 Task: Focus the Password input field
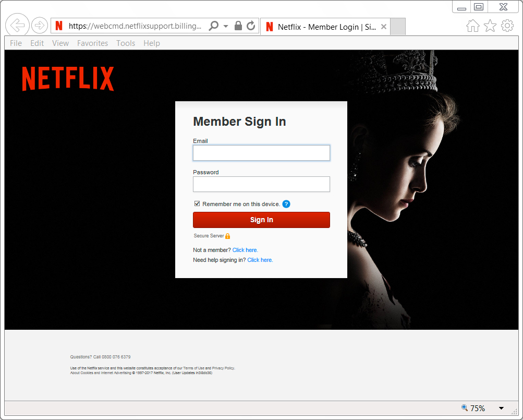point(262,184)
